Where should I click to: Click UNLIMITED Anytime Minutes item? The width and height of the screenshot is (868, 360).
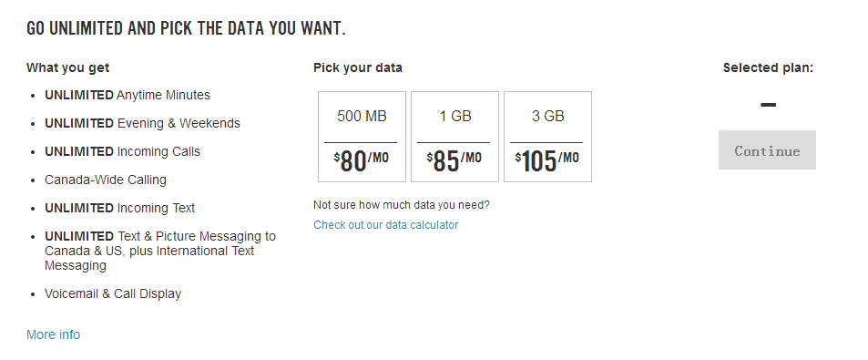128,96
